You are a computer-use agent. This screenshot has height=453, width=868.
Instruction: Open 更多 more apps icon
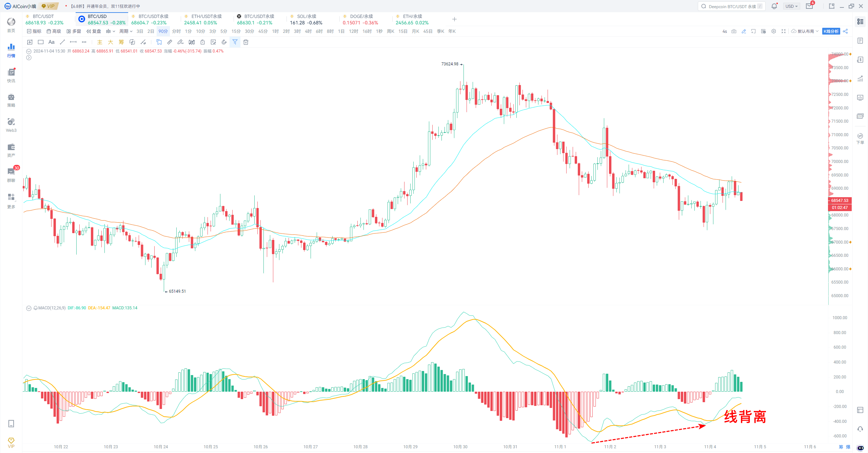click(x=11, y=201)
